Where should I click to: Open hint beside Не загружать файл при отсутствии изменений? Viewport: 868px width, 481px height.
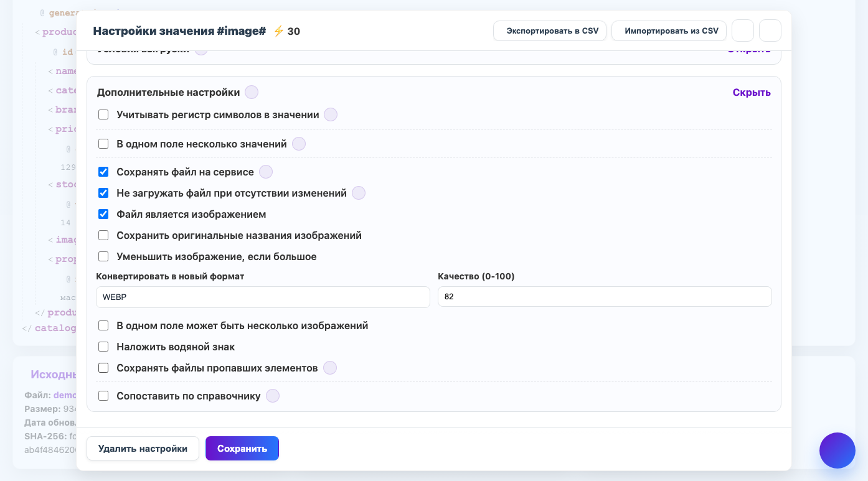tap(359, 193)
